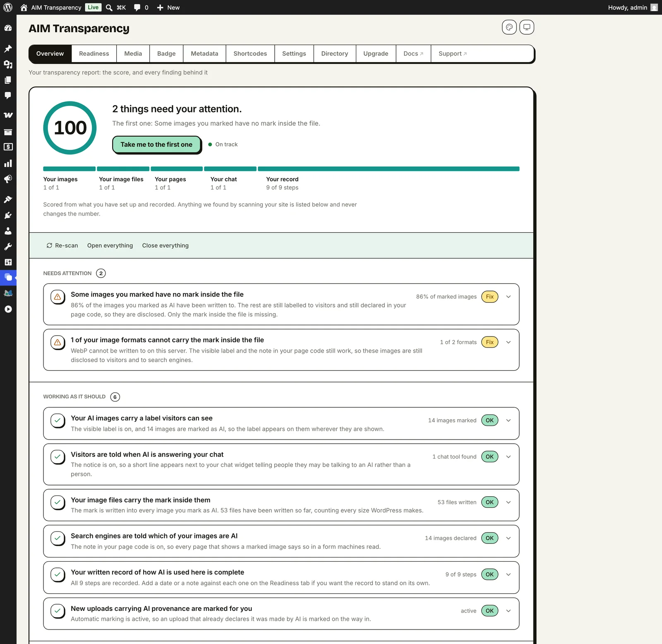
Task: Collapse the admin menu via play icon
Action: coord(8,309)
